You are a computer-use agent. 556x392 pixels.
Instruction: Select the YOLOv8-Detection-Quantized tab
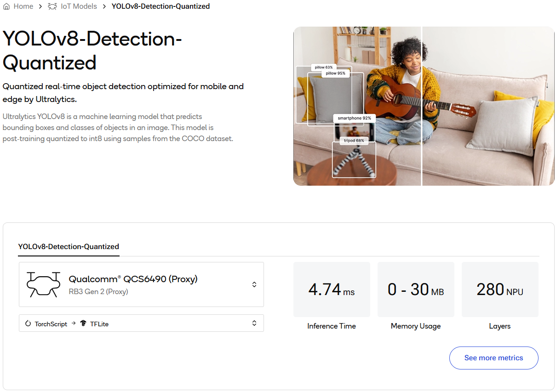[x=69, y=247]
